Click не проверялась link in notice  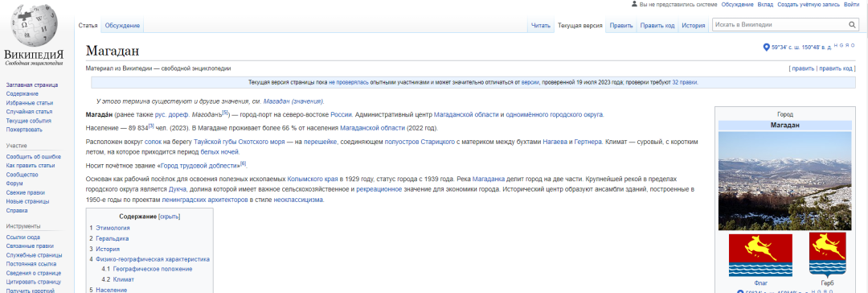pos(348,82)
